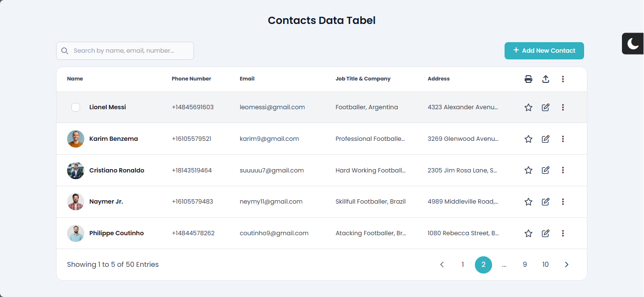
Task: Toggle favorite star for Naymer Jr.
Action: tap(529, 202)
